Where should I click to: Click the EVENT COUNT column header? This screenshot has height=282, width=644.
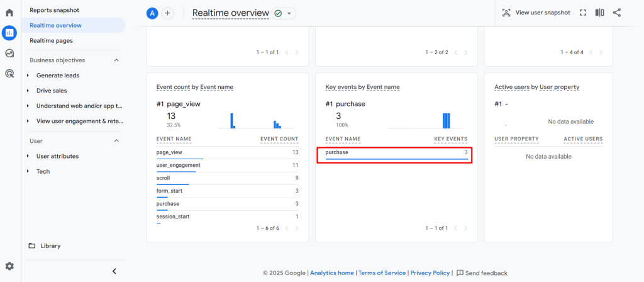click(279, 139)
